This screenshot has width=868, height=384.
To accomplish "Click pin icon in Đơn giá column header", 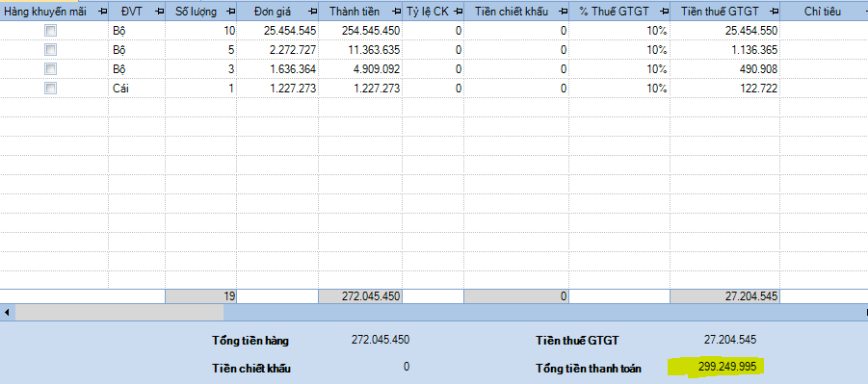I will (x=313, y=12).
